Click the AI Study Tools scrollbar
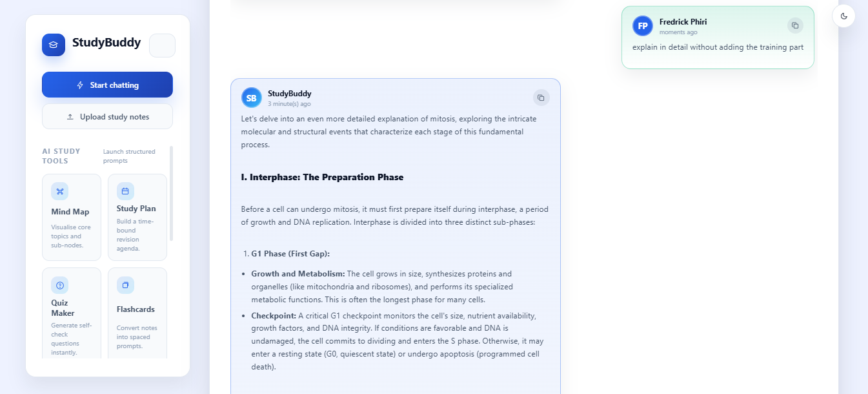The height and width of the screenshot is (394, 868). 171,194
